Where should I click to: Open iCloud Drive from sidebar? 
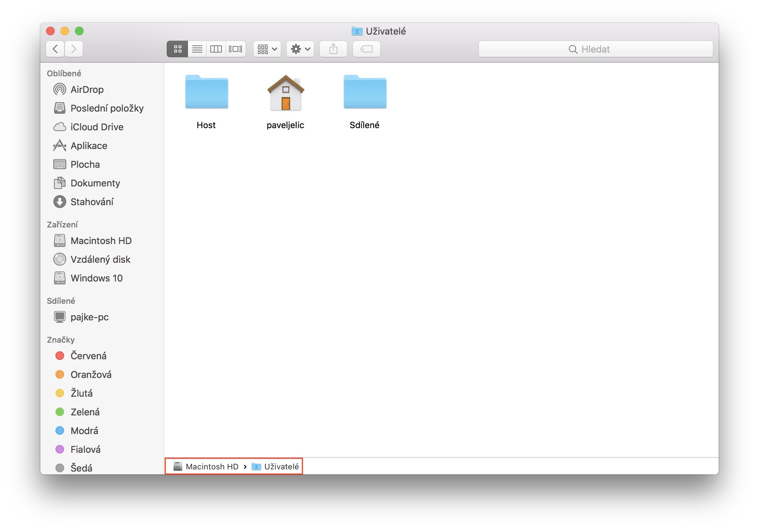[x=96, y=127]
